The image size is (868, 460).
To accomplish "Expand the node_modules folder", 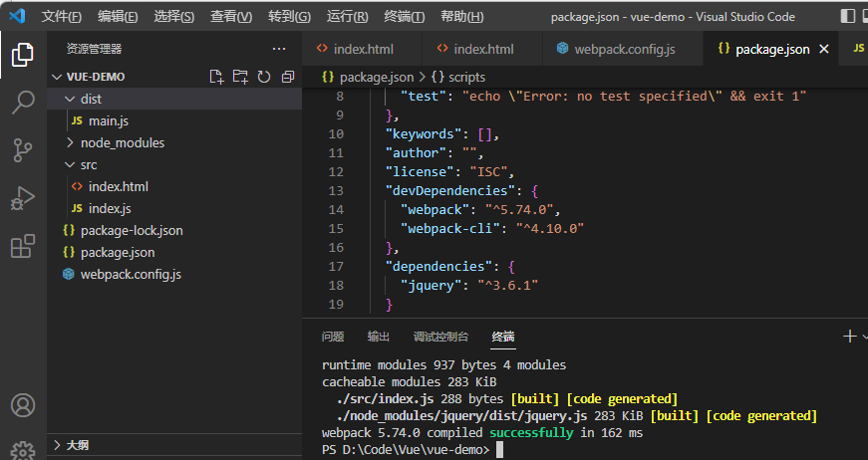I will pos(70,142).
